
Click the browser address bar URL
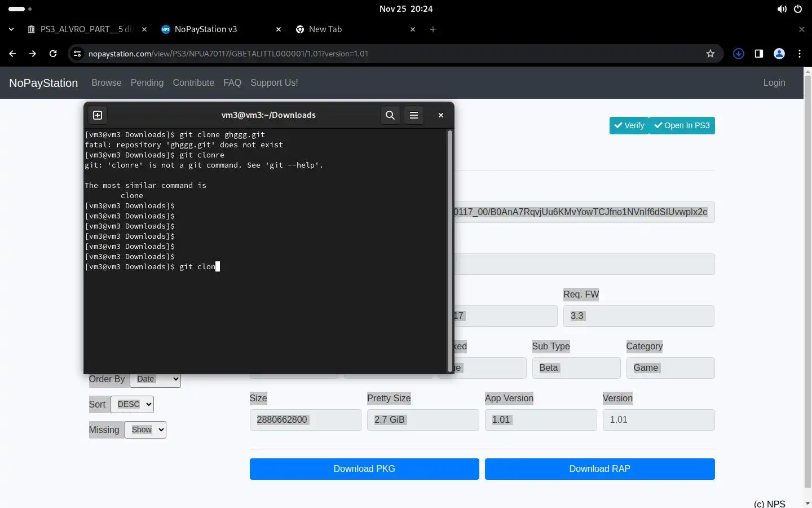click(x=228, y=54)
